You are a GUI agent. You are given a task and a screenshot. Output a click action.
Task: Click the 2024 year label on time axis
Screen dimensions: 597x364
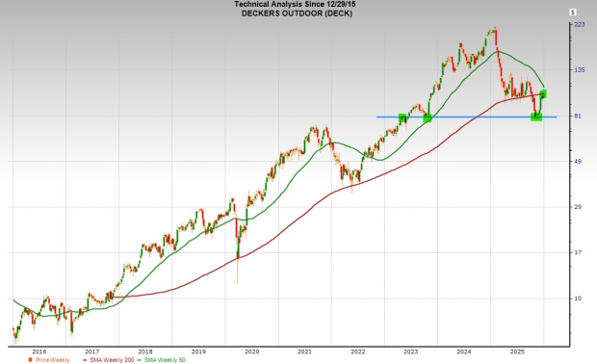point(464,351)
